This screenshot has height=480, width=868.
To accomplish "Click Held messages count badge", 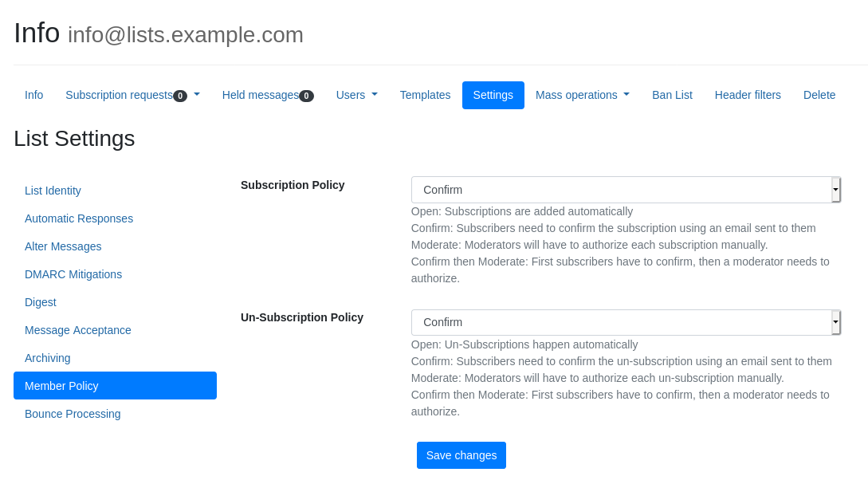I will [307, 96].
